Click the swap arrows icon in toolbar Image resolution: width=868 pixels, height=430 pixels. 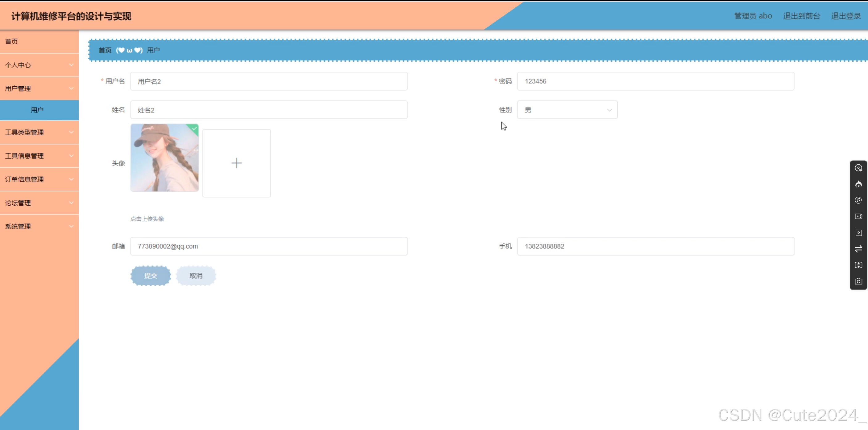(858, 248)
